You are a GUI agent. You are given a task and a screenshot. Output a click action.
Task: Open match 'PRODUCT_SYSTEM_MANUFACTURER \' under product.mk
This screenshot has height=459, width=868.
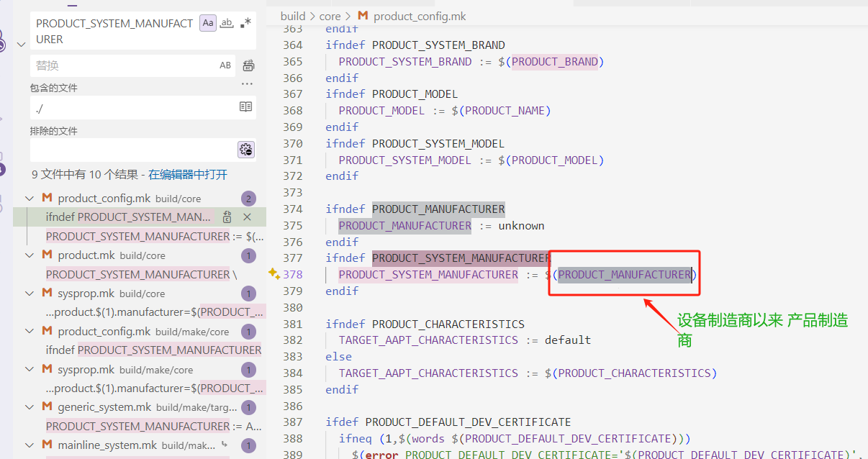pyautogui.click(x=141, y=274)
